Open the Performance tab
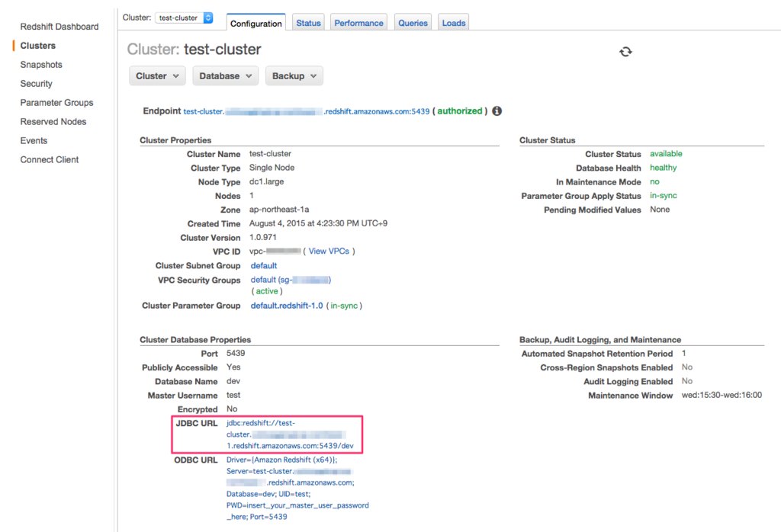781x532 pixels. 358,23
